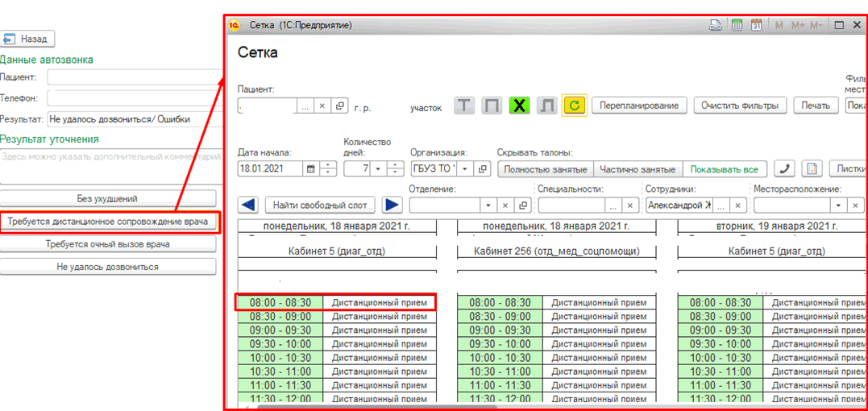868x411 pixels.
Task: Click the gray T filter icon
Action: tap(464, 106)
